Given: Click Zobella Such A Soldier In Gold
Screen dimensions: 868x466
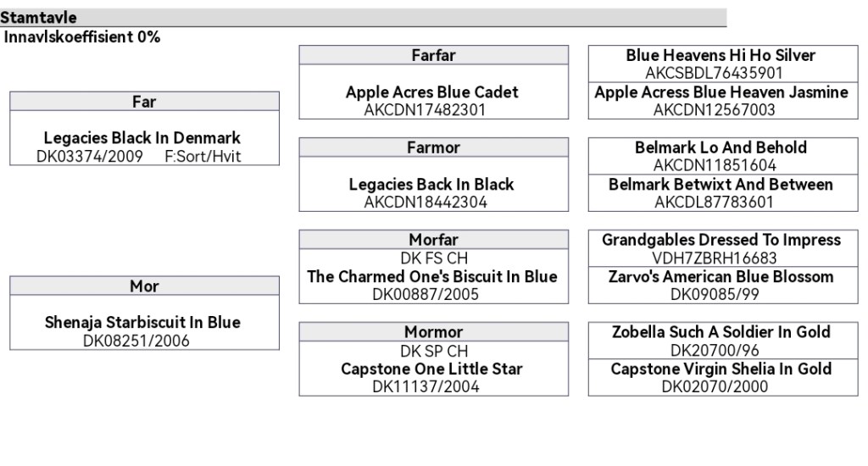Looking at the screenshot, I should pos(720,332).
